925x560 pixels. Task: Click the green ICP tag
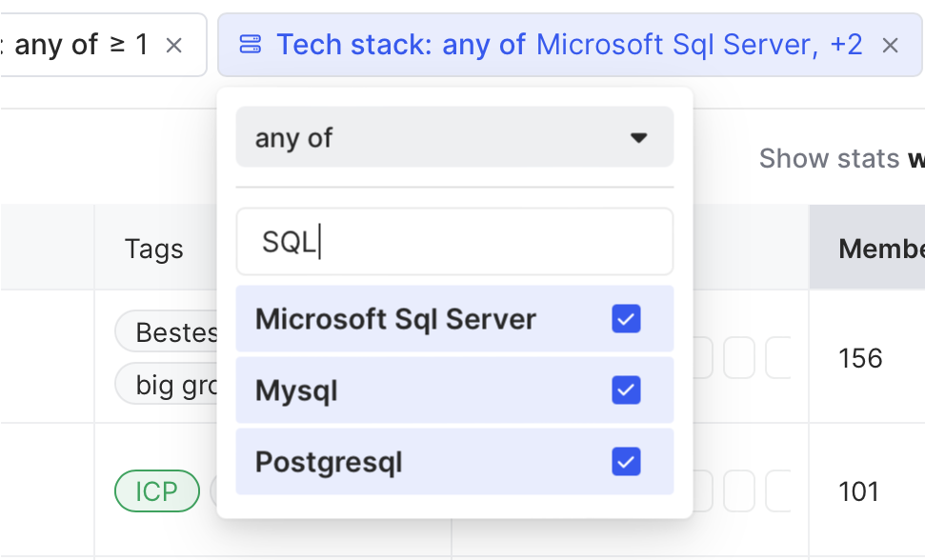coord(156,491)
